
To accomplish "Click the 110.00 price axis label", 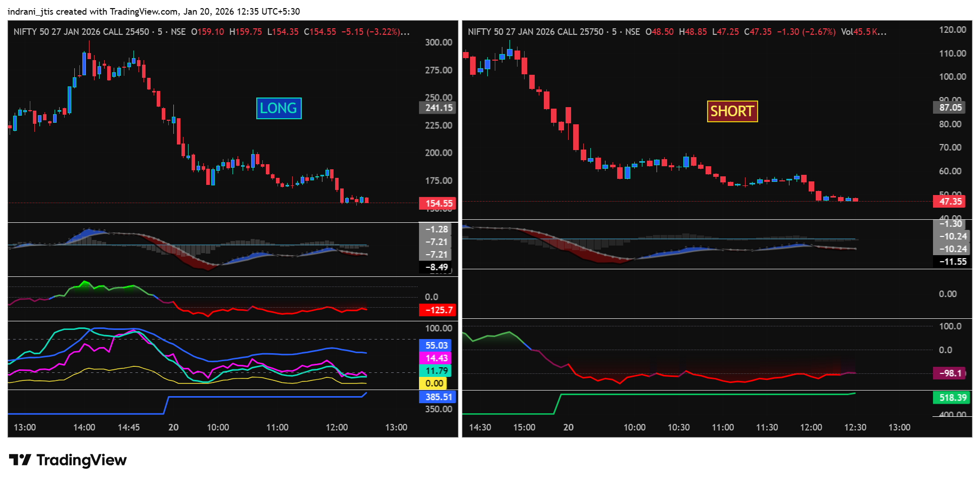I will 953,53.
